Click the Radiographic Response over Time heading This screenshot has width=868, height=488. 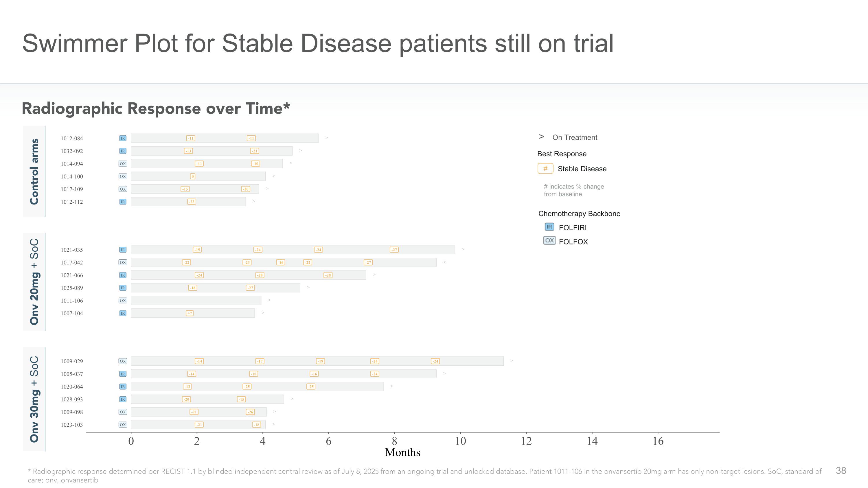156,108
